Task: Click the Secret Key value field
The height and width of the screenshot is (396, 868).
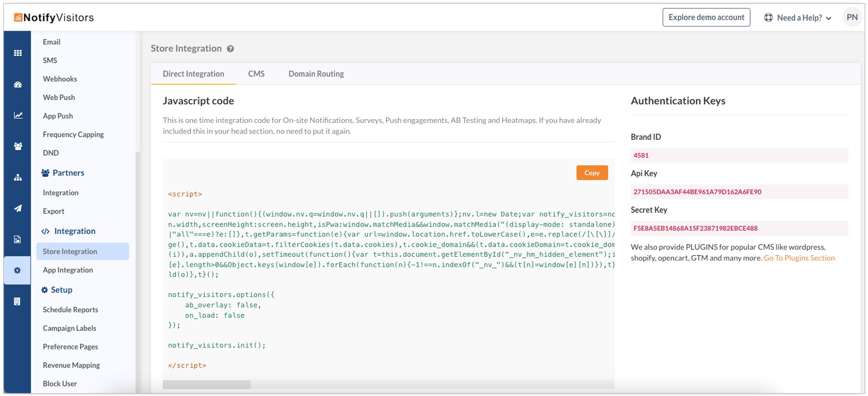Action: (739, 228)
